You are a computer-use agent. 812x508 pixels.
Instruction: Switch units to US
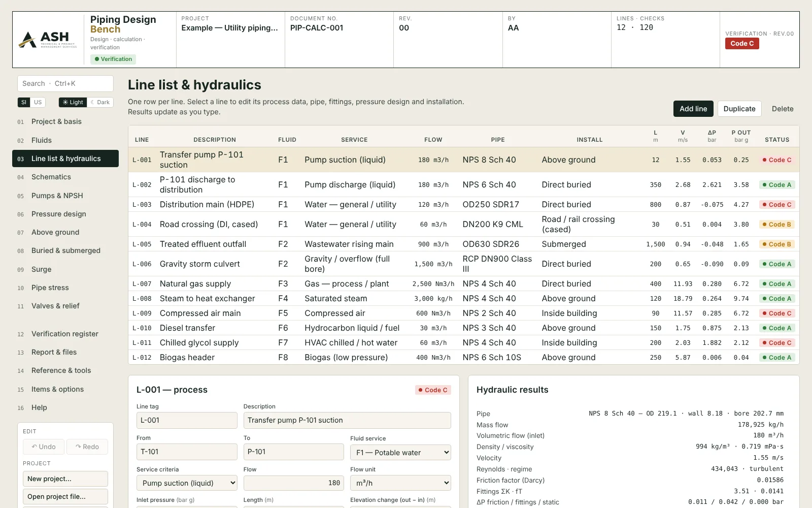point(38,102)
